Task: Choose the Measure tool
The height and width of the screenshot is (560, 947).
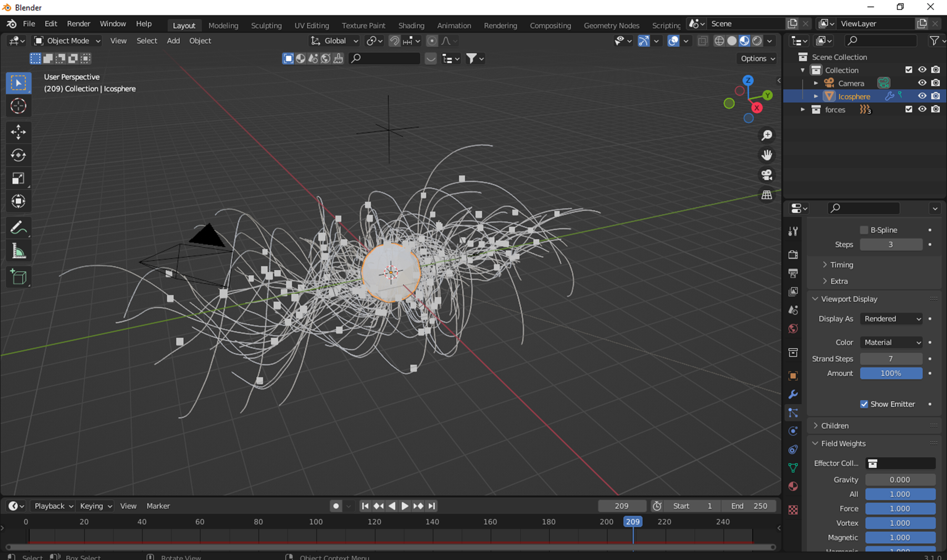Action: coord(18,251)
